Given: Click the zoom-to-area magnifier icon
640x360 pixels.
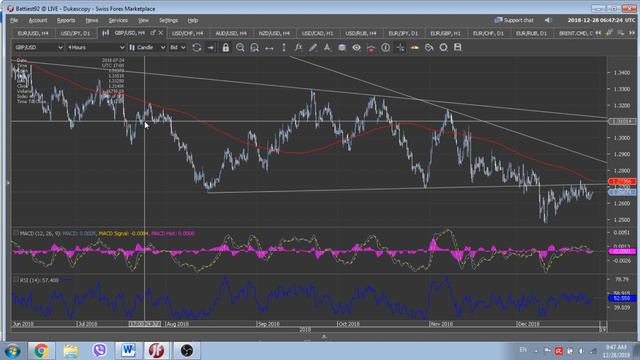Looking at the screenshot, I should [x=254, y=47].
